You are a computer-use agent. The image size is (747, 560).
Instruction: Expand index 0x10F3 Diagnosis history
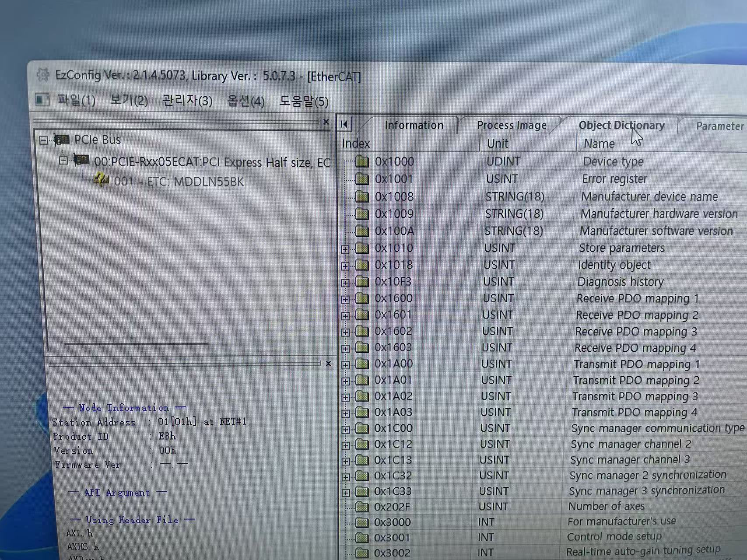345,283
